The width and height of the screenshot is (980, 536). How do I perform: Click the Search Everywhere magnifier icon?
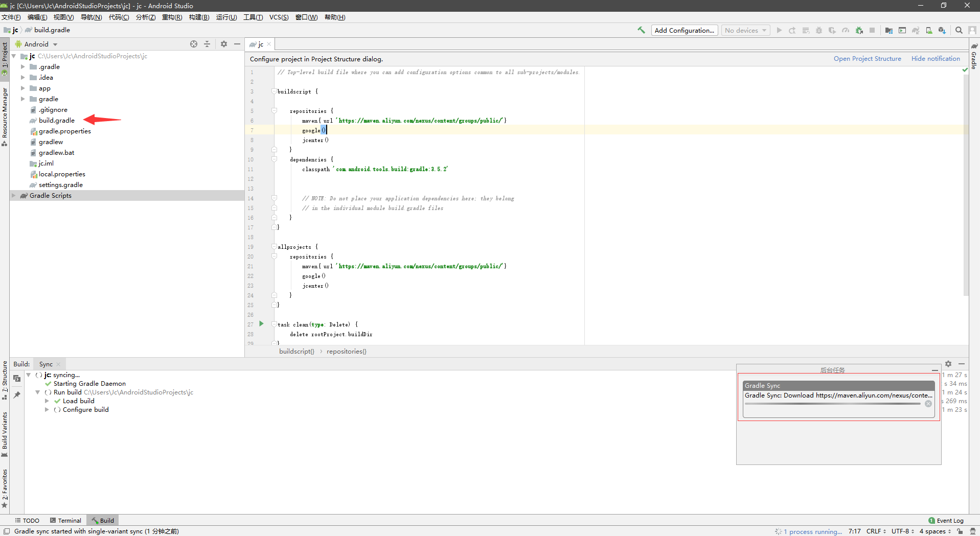pyautogui.click(x=959, y=30)
